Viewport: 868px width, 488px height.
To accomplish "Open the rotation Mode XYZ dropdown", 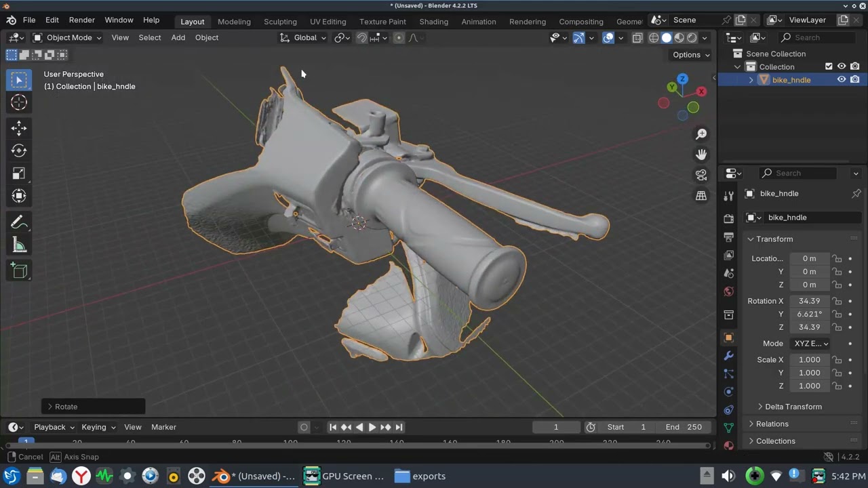I will (x=811, y=344).
